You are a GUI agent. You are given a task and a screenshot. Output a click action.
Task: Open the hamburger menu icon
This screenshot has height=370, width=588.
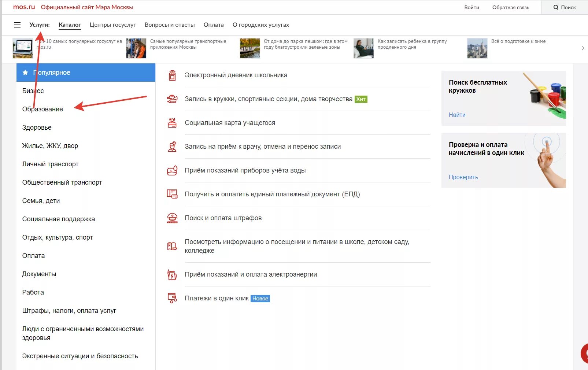[x=17, y=25]
